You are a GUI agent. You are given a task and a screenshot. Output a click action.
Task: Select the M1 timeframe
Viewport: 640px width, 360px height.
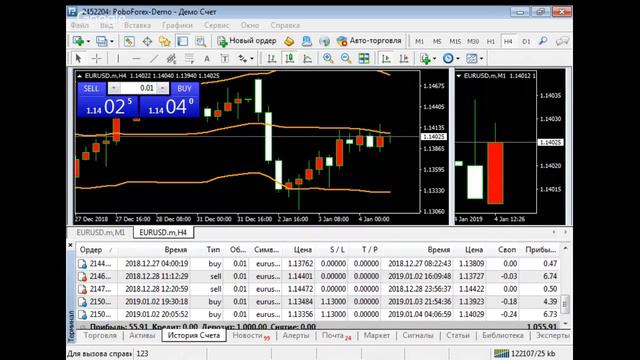click(419, 41)
